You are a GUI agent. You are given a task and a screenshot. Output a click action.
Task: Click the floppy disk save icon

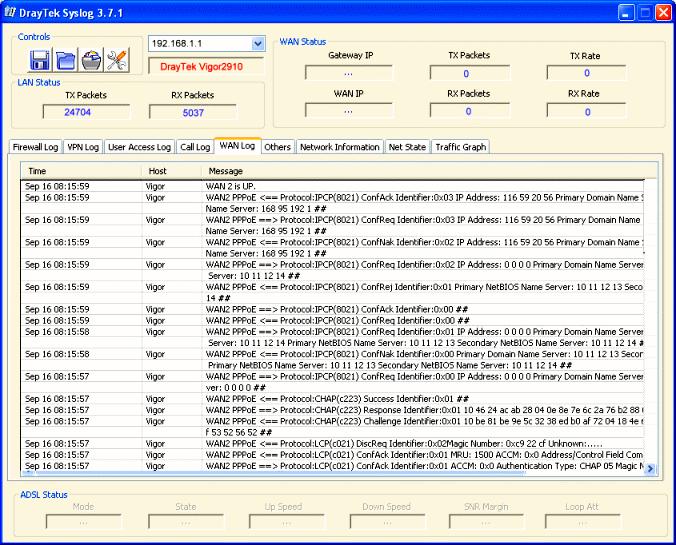coord(40,60)
